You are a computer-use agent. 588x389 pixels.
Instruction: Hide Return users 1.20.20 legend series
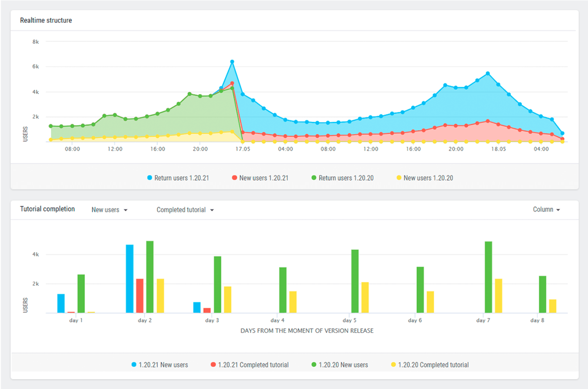[342, 178]
